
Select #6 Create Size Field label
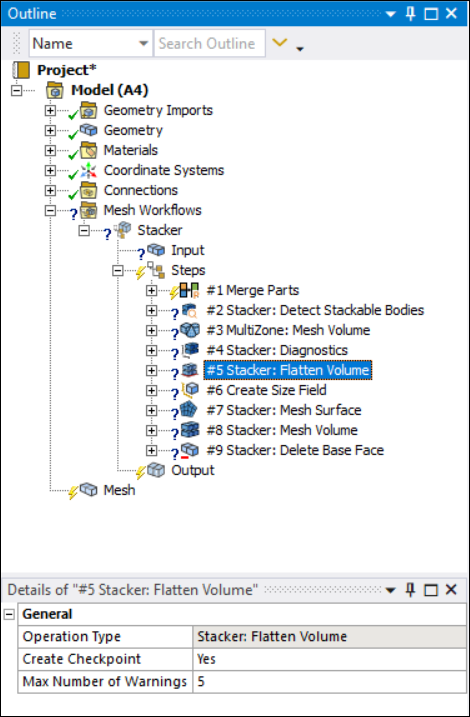click(x=267, y=390)
